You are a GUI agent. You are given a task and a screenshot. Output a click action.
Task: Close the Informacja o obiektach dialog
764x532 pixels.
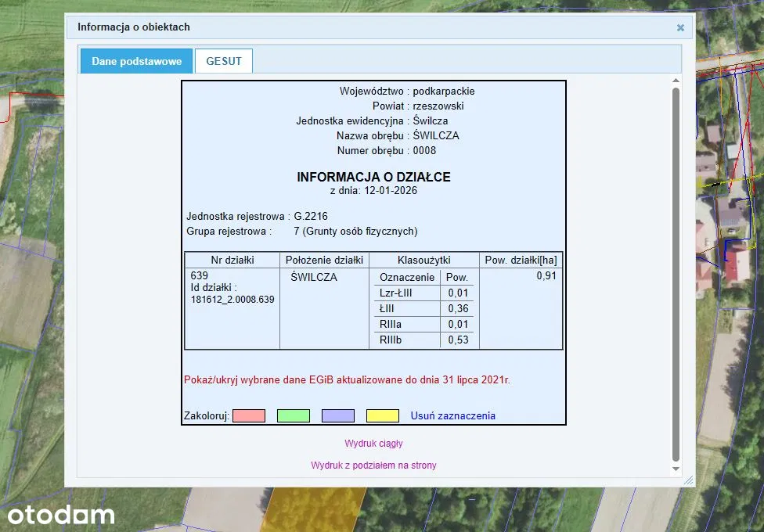tap(680, 27)
